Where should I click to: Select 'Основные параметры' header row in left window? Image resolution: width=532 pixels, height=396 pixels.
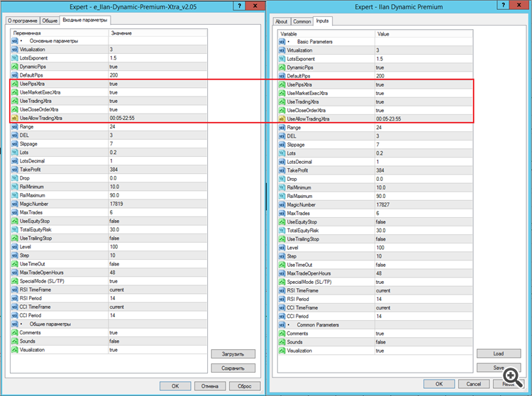tap(109, 41)
